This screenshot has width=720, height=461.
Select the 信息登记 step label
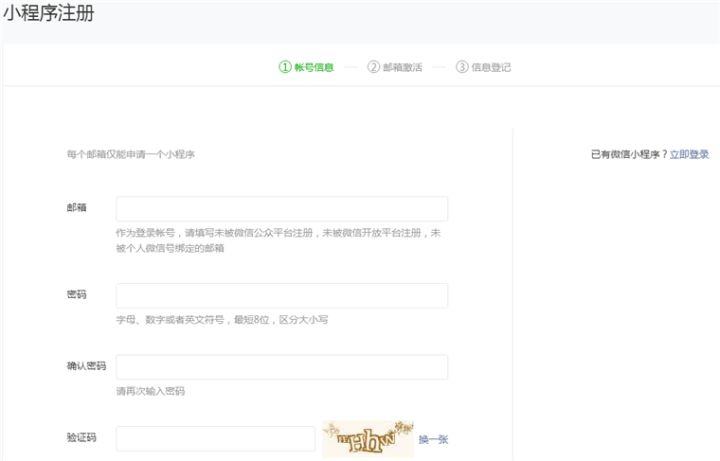(491, 67)
